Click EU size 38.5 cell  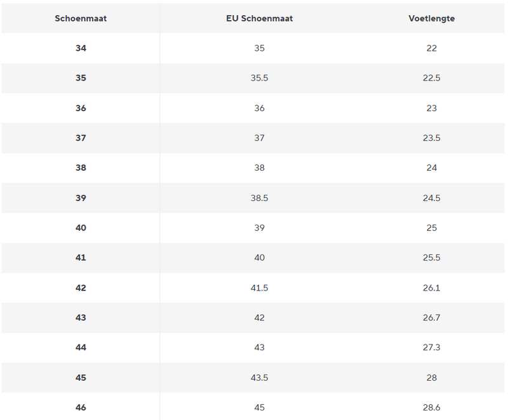point(258,198)
